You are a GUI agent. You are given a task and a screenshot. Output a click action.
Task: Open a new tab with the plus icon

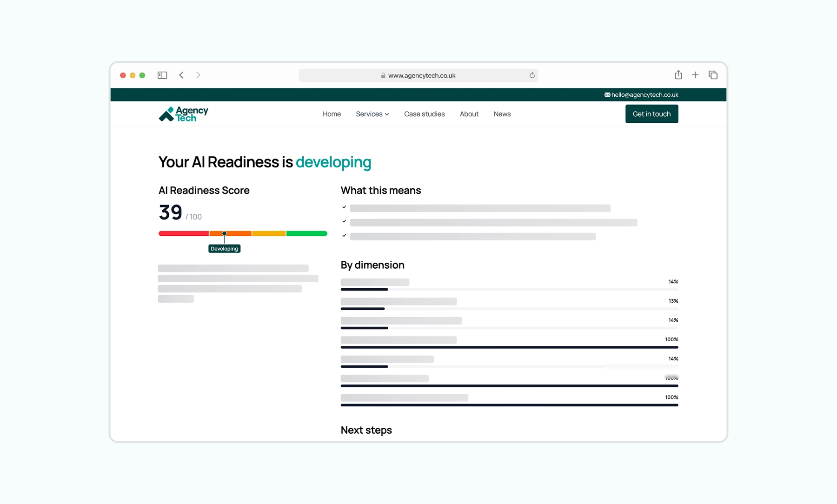tap(695, 75)
